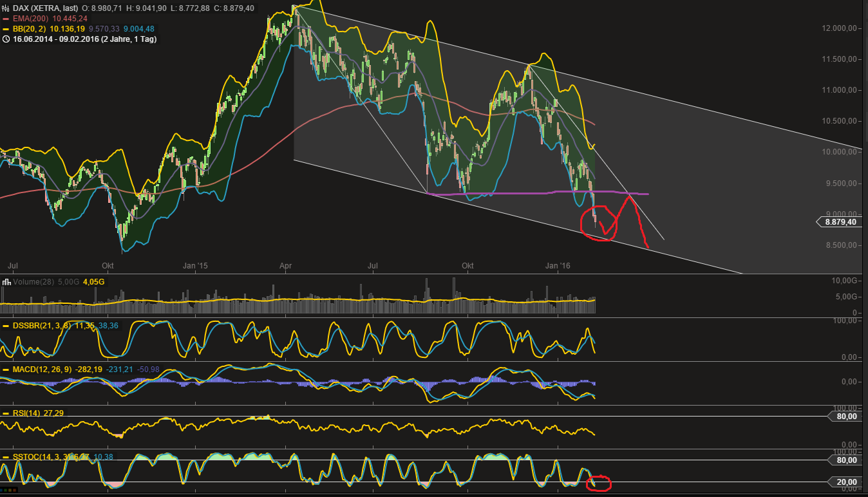Click the yellow RSI(14) color marker
The width and height of the screenshot is (868, 497).
(x=6, y=413)
